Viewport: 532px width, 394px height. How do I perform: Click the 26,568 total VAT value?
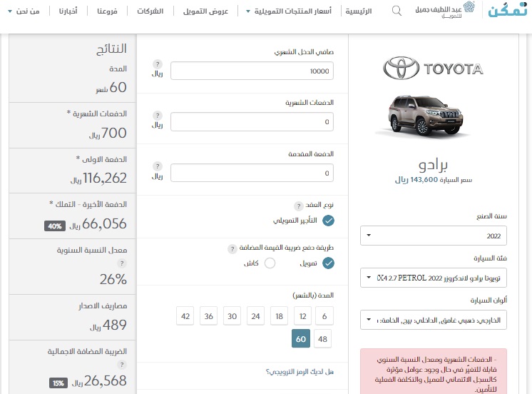(x=105, y=380)
